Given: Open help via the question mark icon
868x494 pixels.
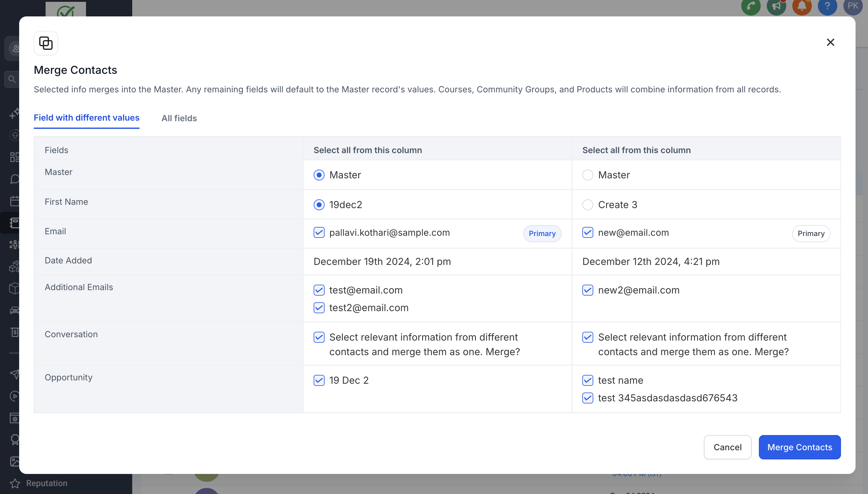Looking at the screenshot, I should point(827,6).
